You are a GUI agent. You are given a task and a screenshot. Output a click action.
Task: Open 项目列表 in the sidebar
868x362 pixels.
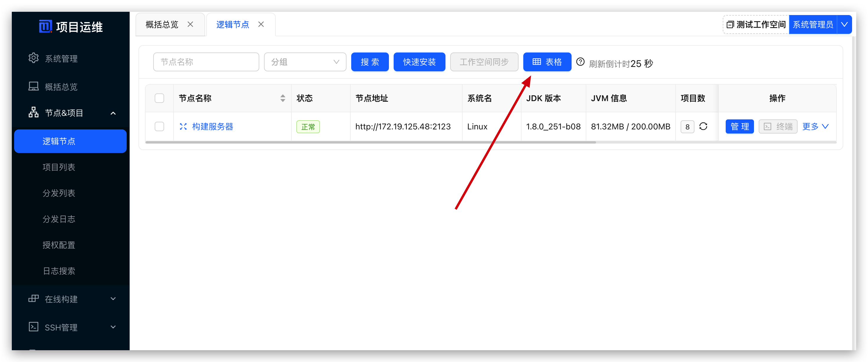(x=59, y=167)
